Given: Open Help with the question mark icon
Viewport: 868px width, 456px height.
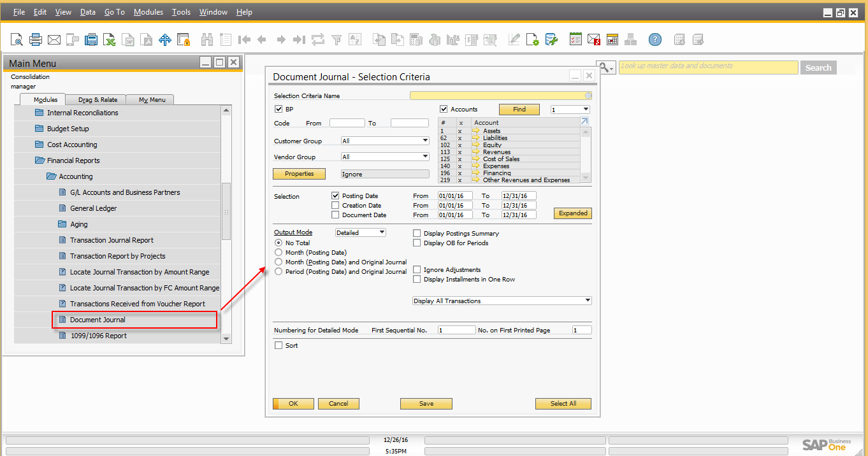Looking at the screenshot, I should [x=655, y=40].
